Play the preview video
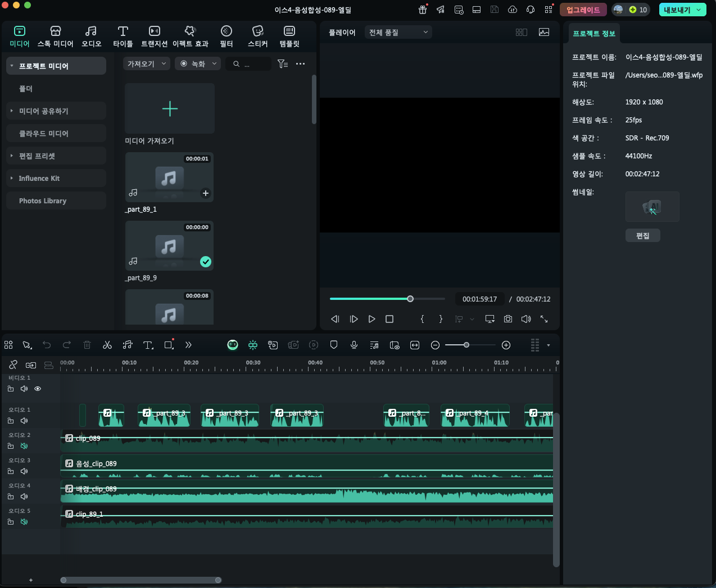 (371, 319)
